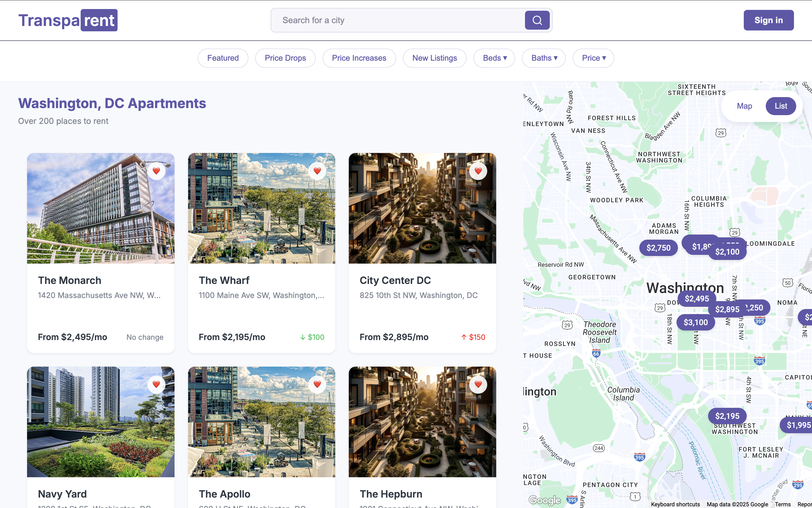
Task: Click the $2,195 map price marker
Action: coord(727,416)
